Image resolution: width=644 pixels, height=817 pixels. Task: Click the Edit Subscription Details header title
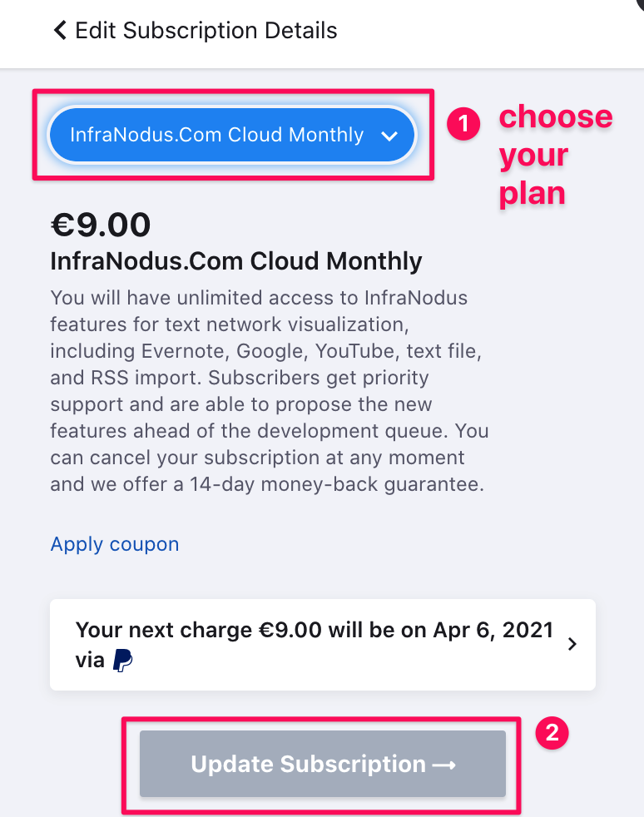click(206, 30)
